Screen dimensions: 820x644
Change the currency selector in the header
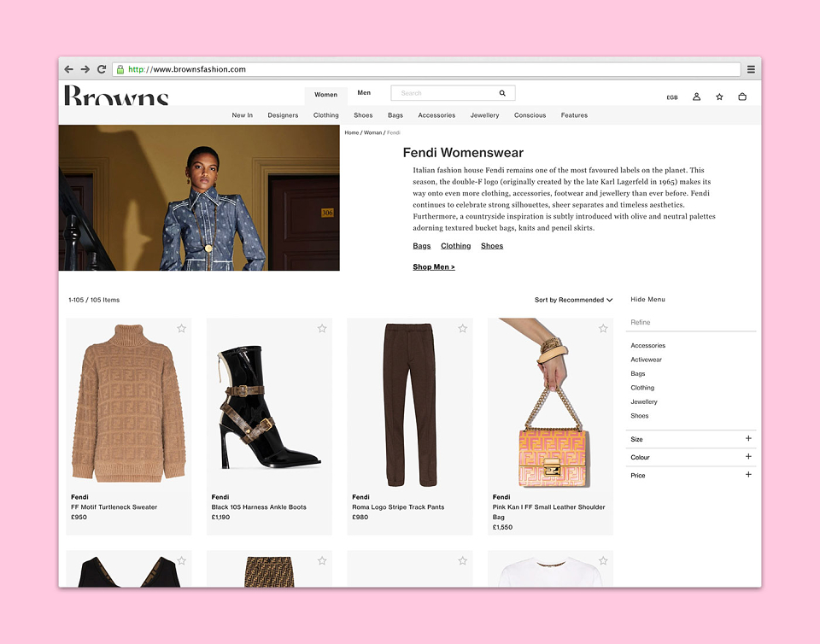672,97
